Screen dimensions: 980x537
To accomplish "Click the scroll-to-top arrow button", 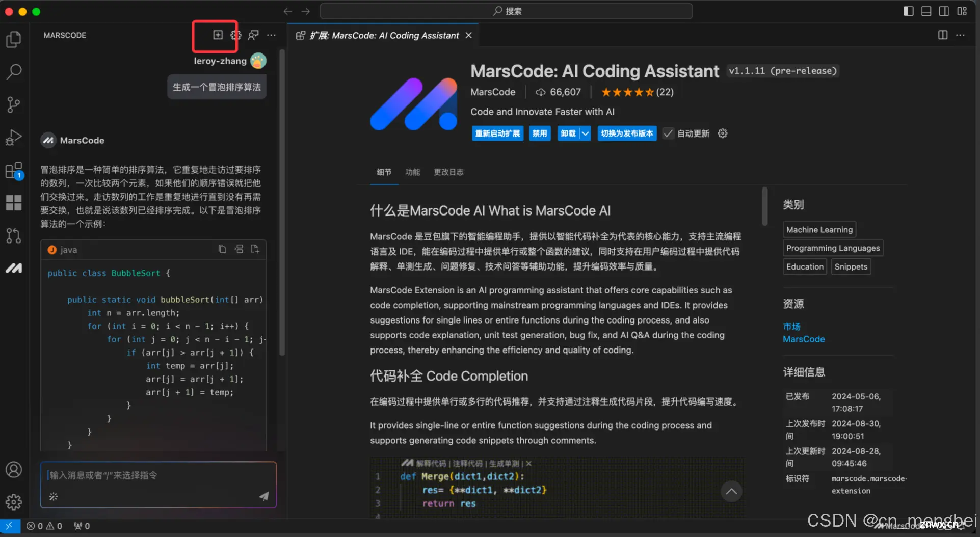I will pos(731,491).
